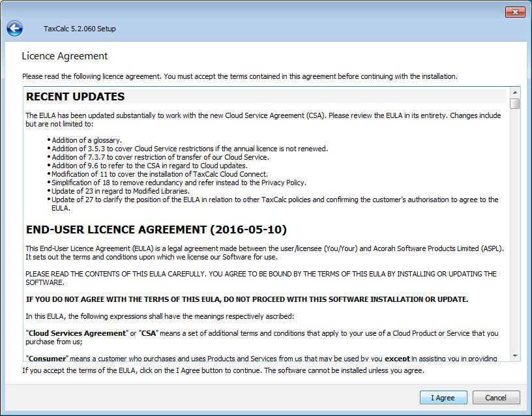Click the empty scrollbar track below the thumb
This screenshot has width=532, height=416.
pyautogui.click(x=515, y=228)
